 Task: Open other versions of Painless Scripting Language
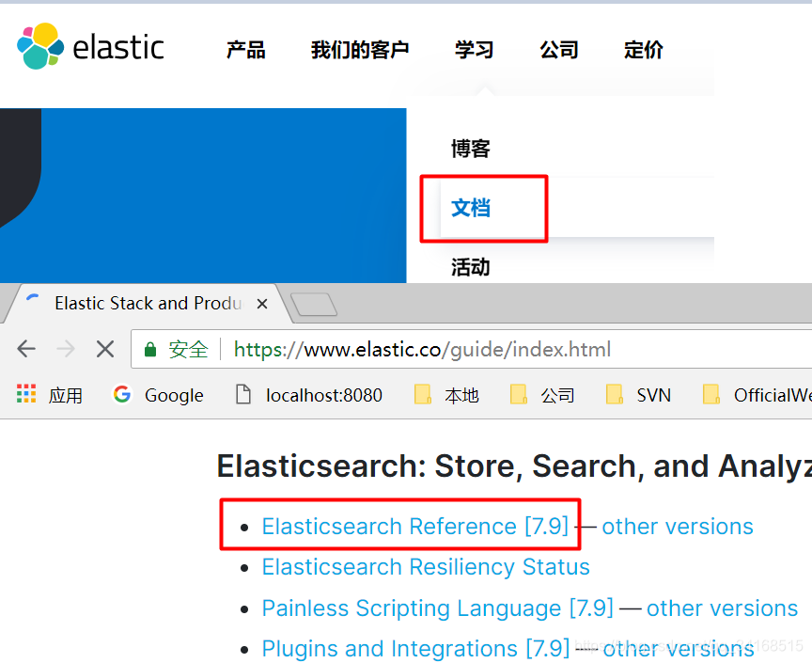click(722, 608)
